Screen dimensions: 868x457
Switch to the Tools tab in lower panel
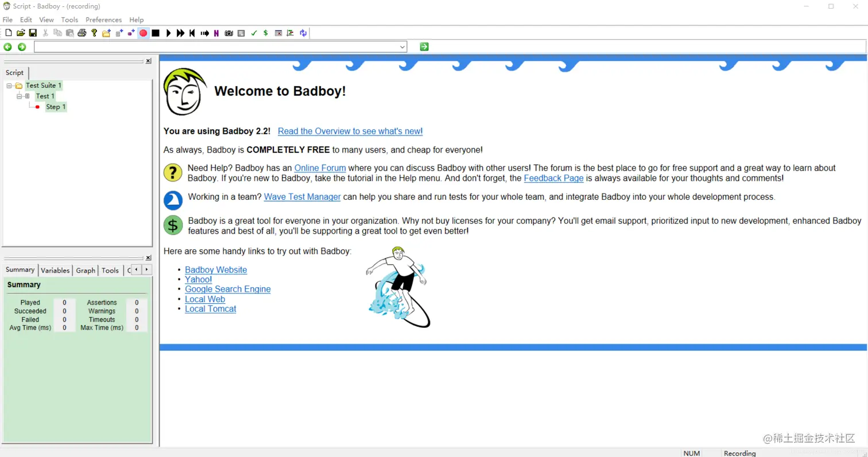[110, 270]
